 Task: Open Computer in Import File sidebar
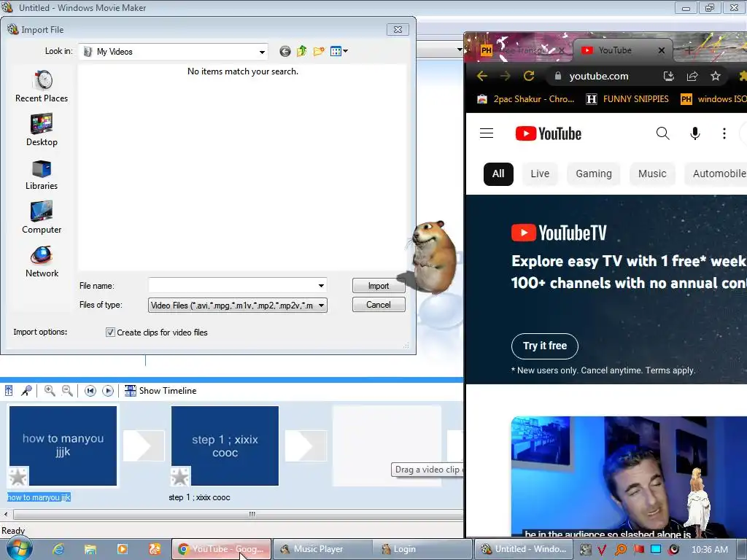[42, 218]
